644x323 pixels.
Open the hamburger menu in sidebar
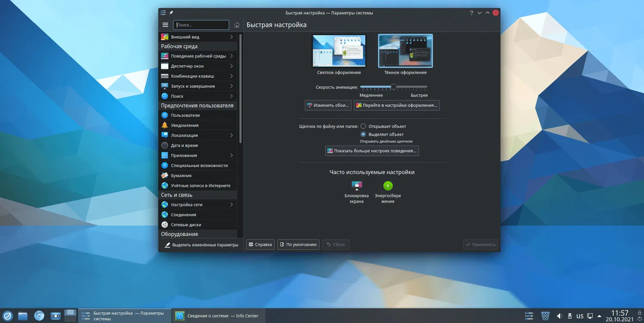pos(165,25)
